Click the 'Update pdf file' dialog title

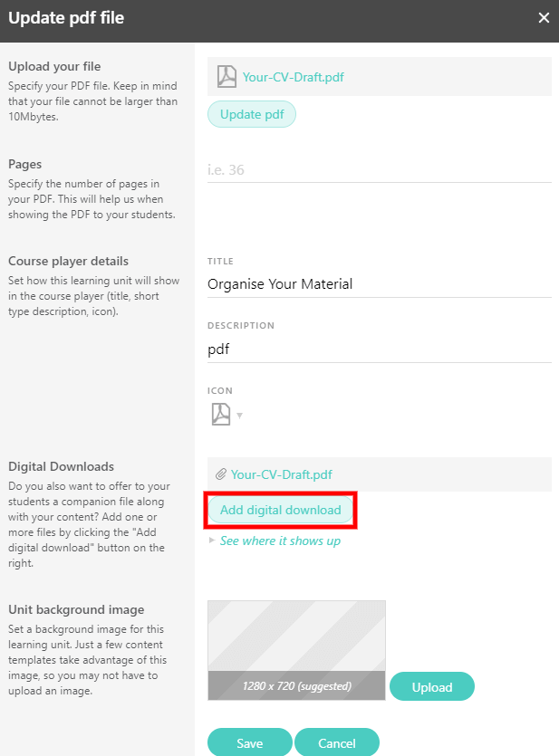pyautogui.click(x=66, y=18)
